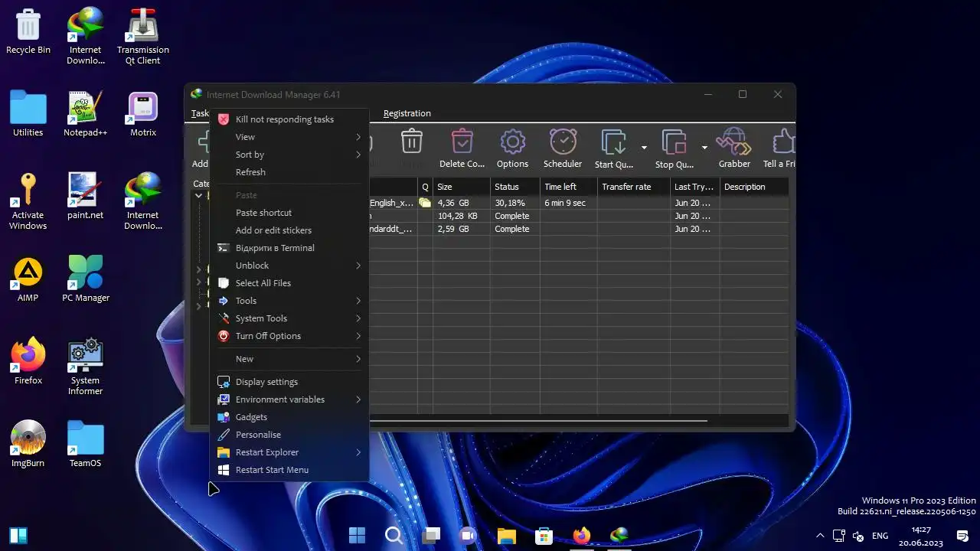Sort by Time left column header
The width and height of the screenshot is (980, 551).
point(568,187)
